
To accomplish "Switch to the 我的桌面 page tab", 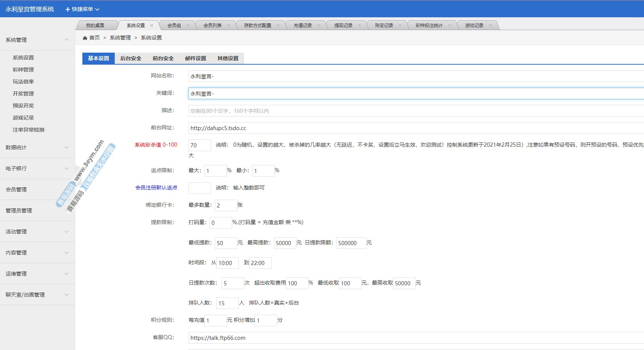I will (95, 26).
